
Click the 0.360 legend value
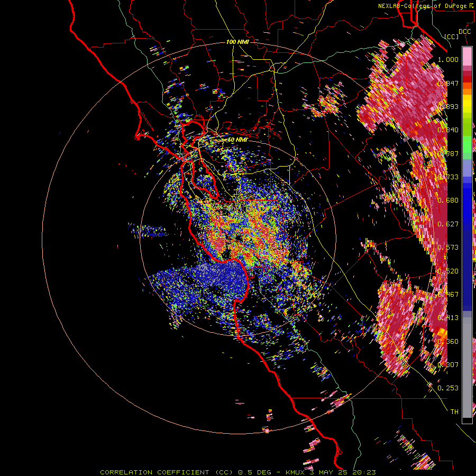(x=448, y=342)
